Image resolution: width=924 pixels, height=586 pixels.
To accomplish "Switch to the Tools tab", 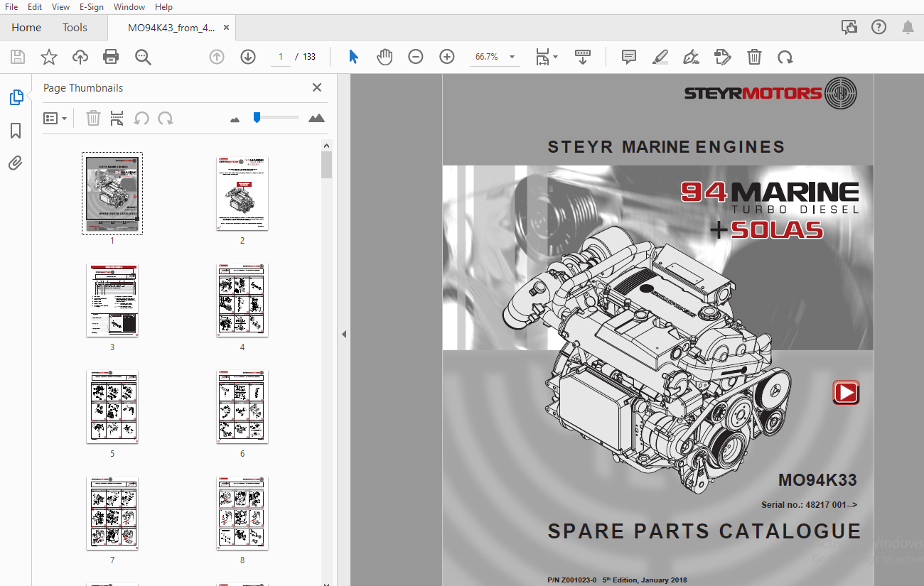I will 75,28.
